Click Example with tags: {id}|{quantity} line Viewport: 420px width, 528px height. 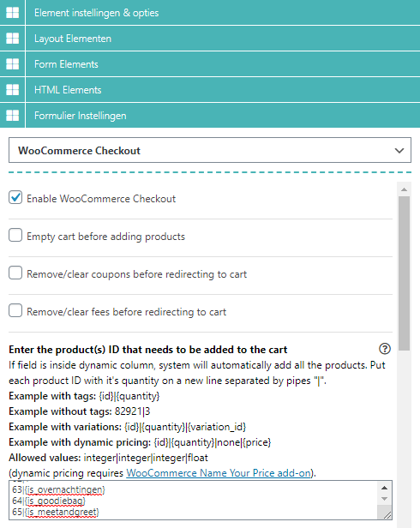(84, 396)
